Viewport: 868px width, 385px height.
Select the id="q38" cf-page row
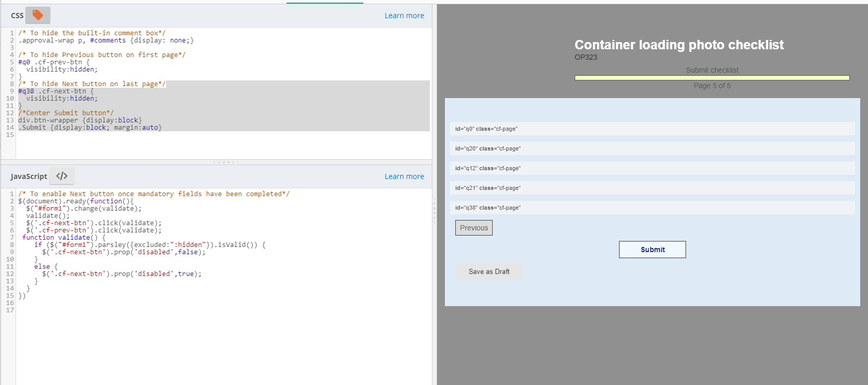652,208
